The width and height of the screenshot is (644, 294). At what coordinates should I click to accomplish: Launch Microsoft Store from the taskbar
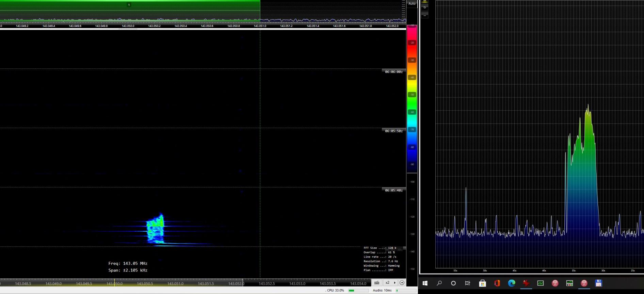pyautogui.click(x=482, y=283)
